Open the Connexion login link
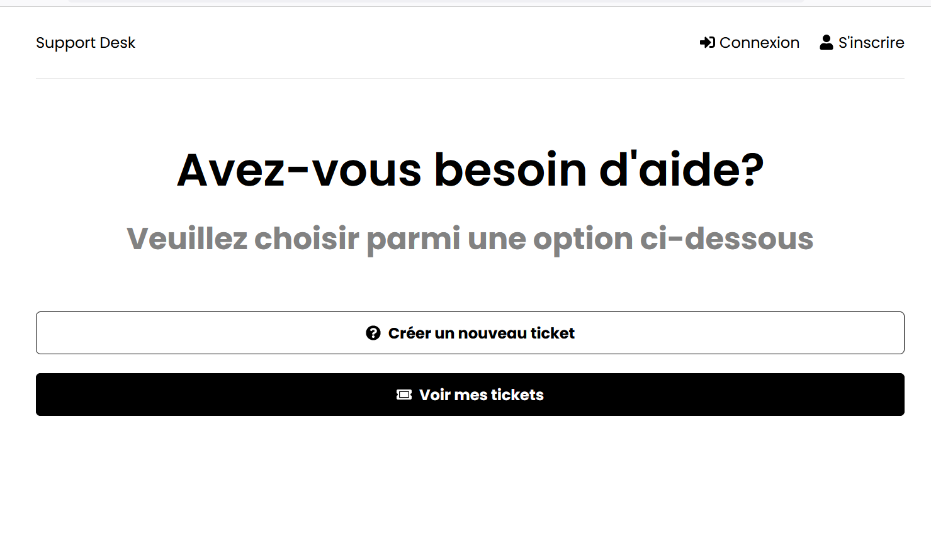 point(750,42)
